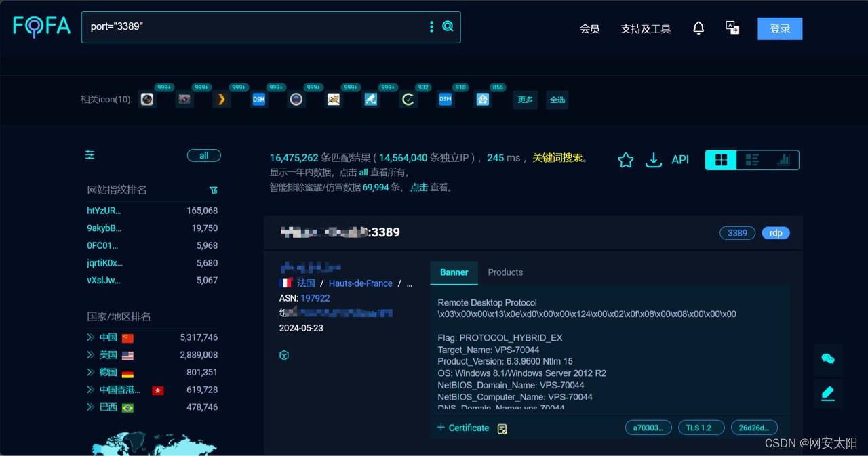Open the notifications bell

tap(698, 28)
